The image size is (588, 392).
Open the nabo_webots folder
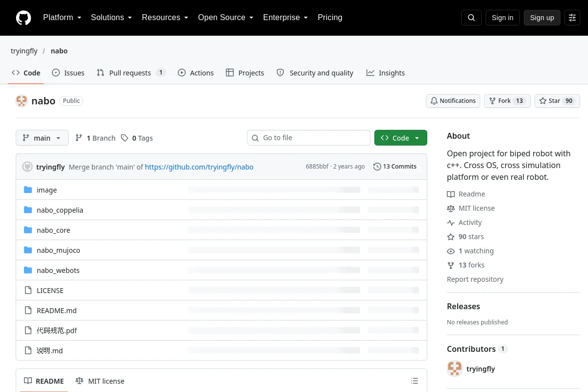(x=58, y=270)
